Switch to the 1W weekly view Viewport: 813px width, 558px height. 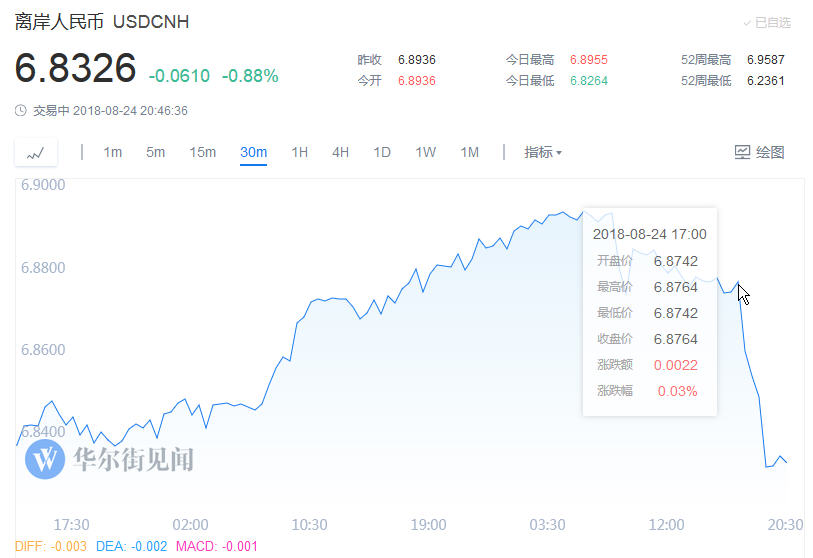pyautogui.click(x=425, y=153)
